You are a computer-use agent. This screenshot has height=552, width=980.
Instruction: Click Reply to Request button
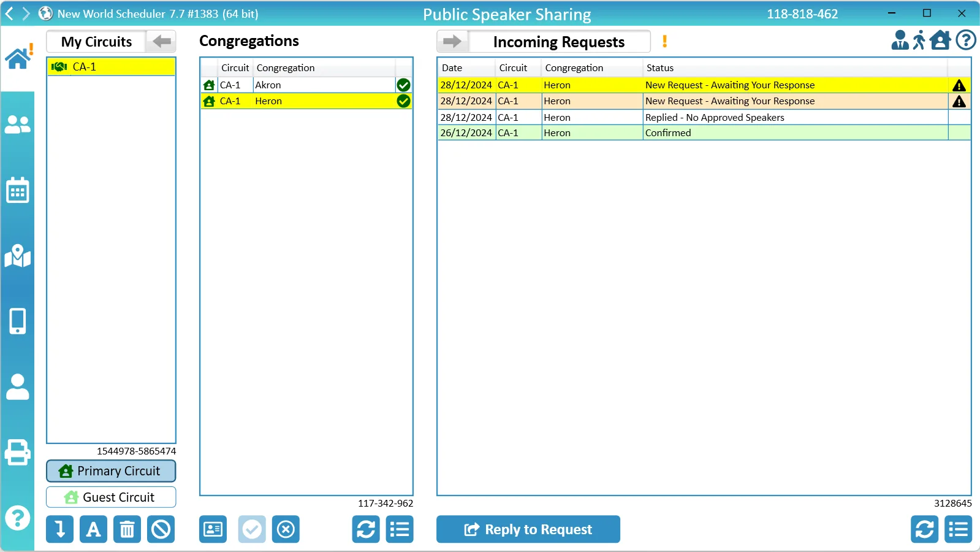(x=528, y=529)
